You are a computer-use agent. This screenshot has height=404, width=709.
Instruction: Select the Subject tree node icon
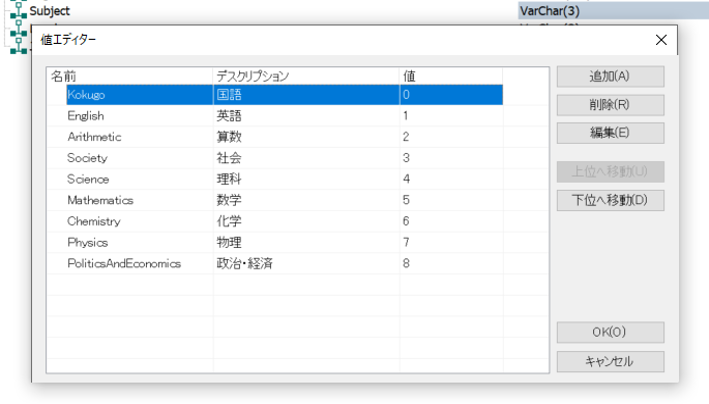click(17, 10)
